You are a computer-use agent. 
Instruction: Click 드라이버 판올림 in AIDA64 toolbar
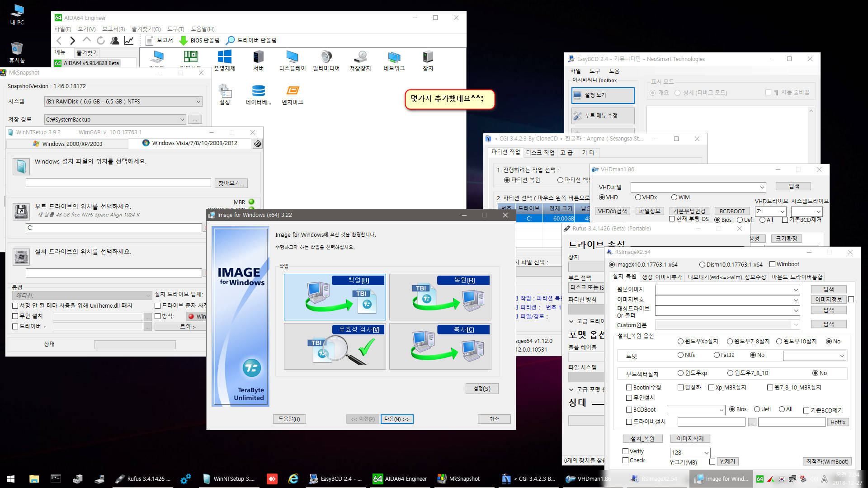tap(251, 41)
